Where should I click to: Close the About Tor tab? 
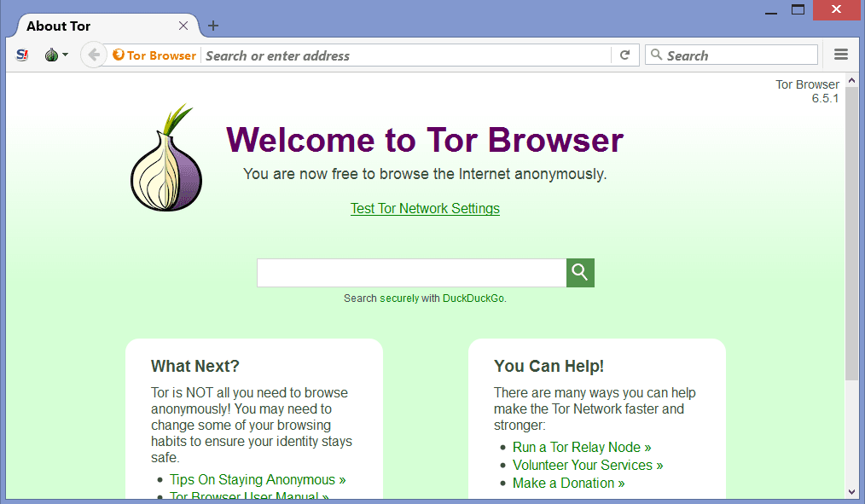tap(183, 26)
